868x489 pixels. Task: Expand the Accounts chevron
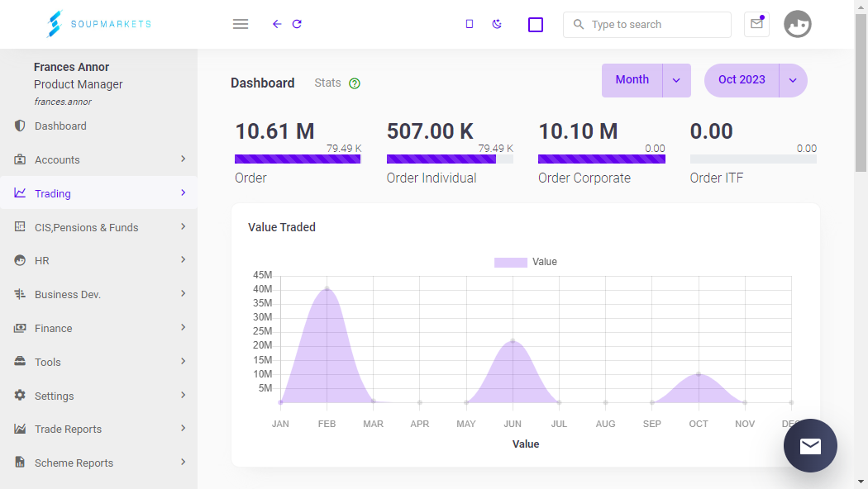(184, 159)
